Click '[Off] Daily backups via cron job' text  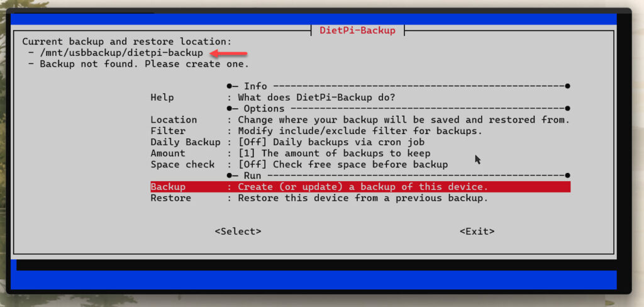coord(331,142)
